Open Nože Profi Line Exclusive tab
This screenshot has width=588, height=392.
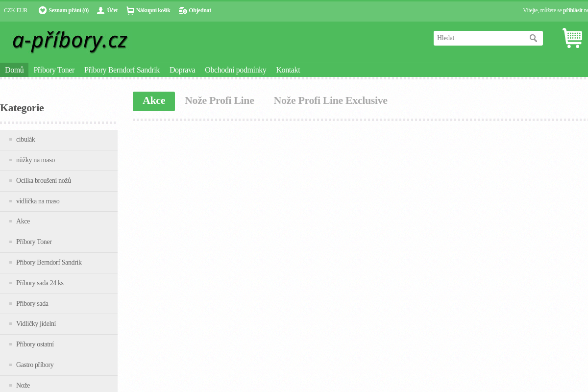(330, 101)
